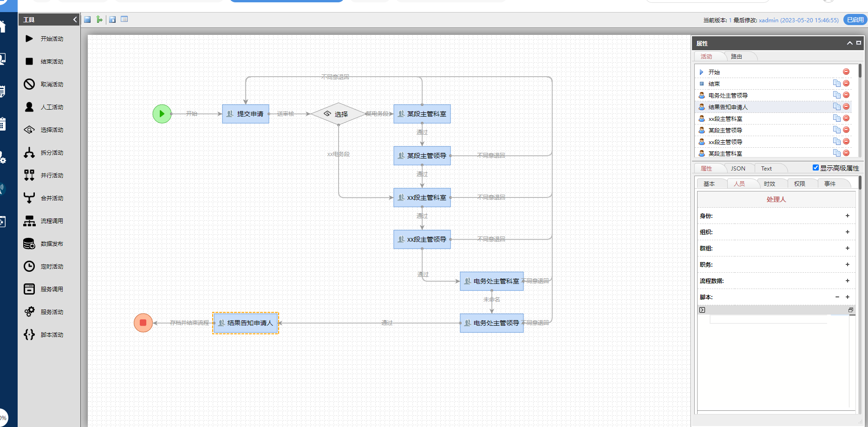Viewport: 868px width, 427px height.
Task: Add an 组织 entry with plus sign
Action: [x=847, y=232]
